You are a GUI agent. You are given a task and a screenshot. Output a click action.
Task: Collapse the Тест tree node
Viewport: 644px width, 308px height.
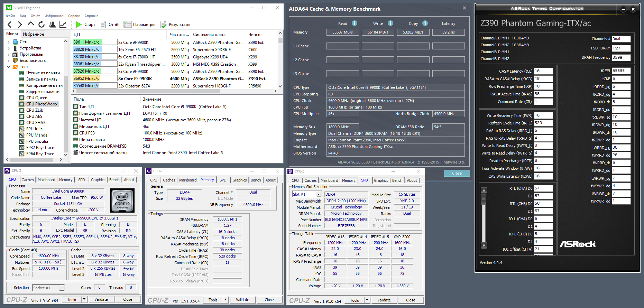tap(9, 67)
